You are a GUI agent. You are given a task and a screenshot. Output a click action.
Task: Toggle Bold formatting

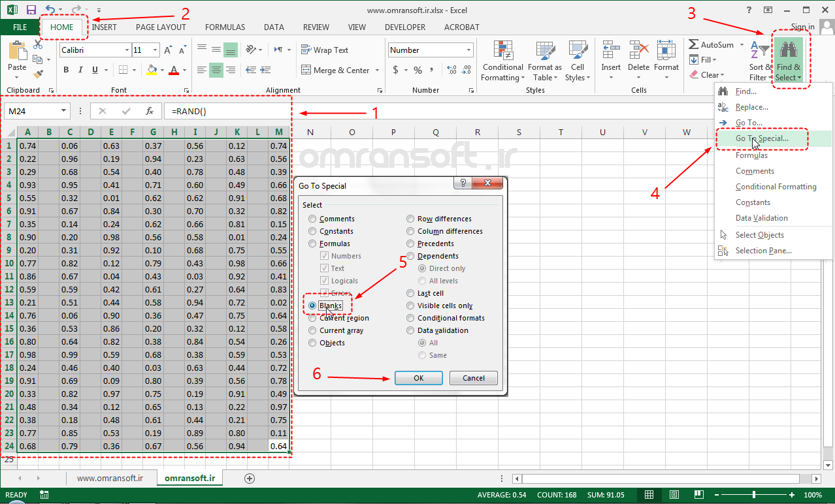[66, 71]
